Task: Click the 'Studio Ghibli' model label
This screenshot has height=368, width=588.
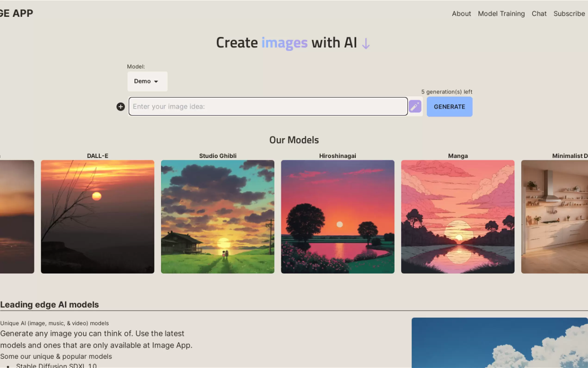Action: coord(218,156)
